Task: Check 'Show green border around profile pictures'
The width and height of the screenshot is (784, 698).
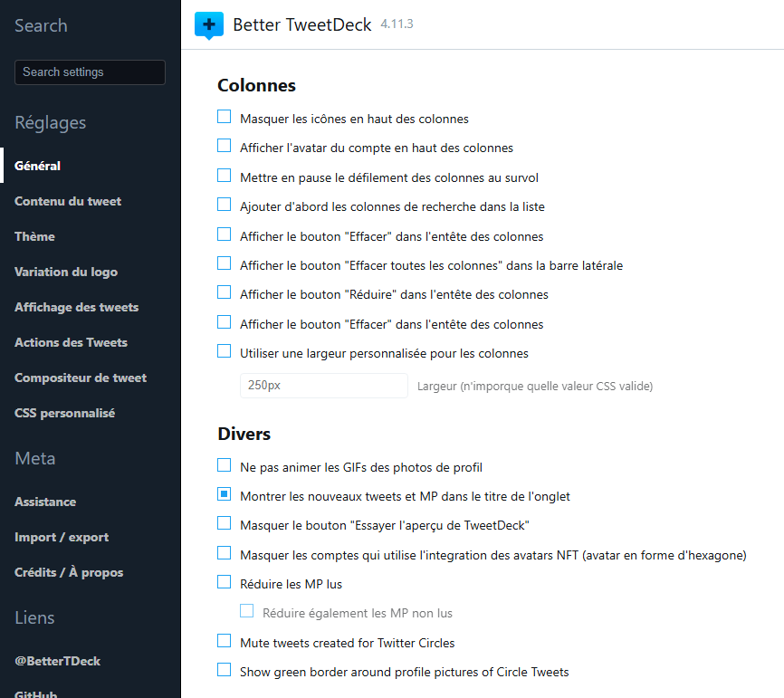Action: tap(224, 670)
